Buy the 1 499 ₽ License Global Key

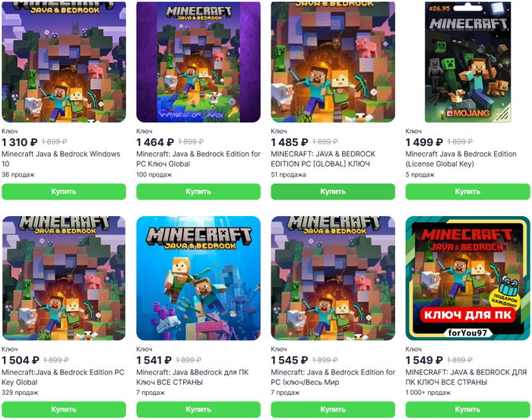tap(467, 192)
